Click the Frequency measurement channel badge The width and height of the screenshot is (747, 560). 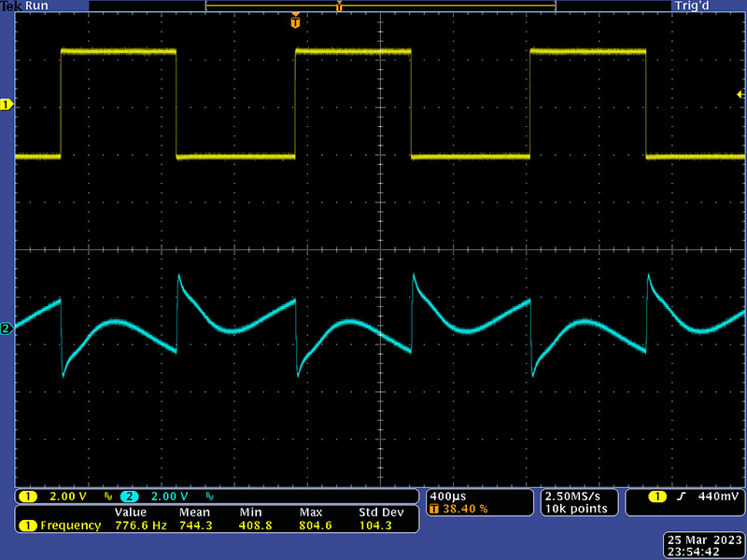[27, 525]
